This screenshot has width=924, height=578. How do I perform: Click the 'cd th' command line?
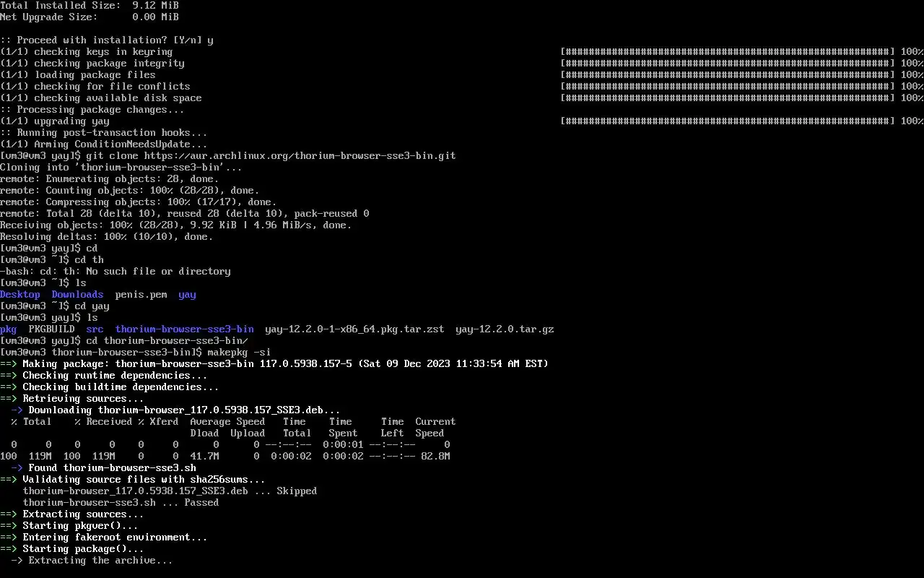click(x=52, y=259)
